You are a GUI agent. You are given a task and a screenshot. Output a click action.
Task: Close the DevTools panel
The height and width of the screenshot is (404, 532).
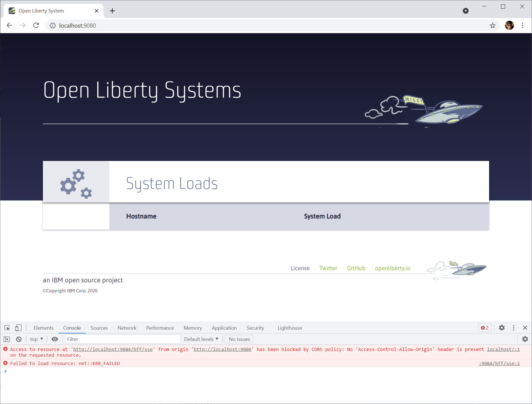[x=525, y=328]
